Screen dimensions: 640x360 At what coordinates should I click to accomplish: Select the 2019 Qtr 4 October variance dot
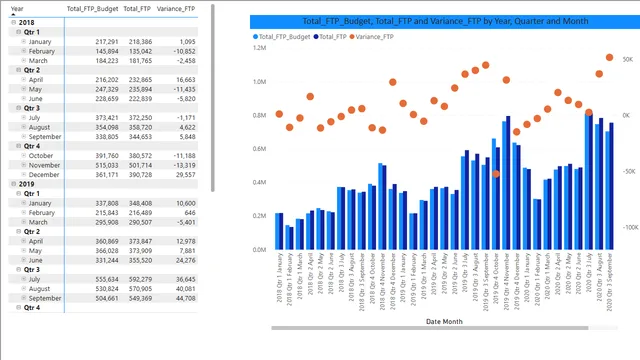496,174
